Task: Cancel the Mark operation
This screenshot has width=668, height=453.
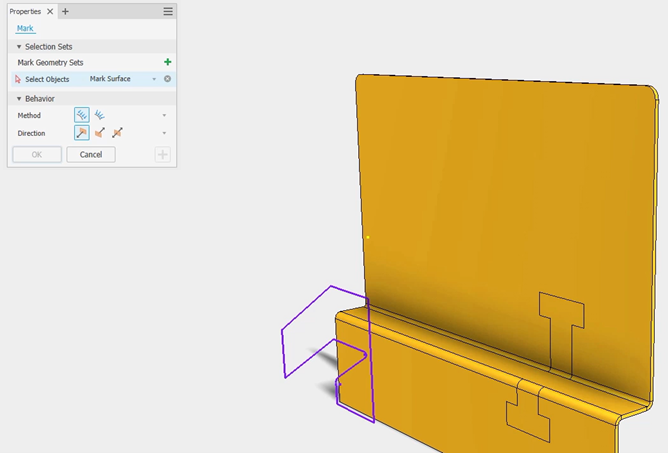Action: pos(91,154)
